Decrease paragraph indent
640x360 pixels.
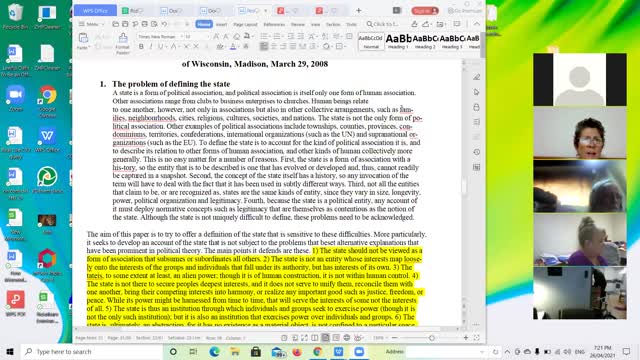pos(291,36)
